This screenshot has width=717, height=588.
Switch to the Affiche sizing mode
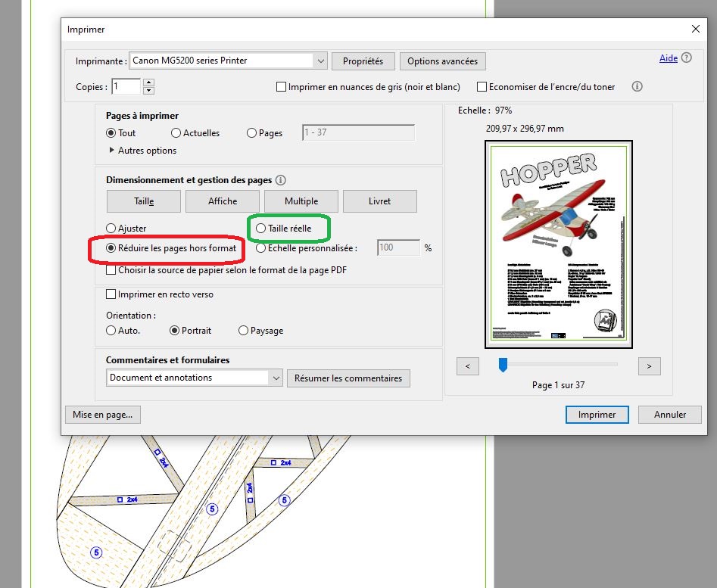click(223, 201)
